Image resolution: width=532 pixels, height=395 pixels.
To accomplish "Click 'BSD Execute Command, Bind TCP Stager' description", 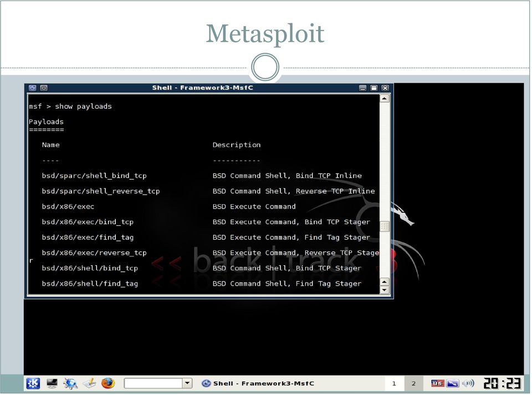I will (x=291, y=222).
